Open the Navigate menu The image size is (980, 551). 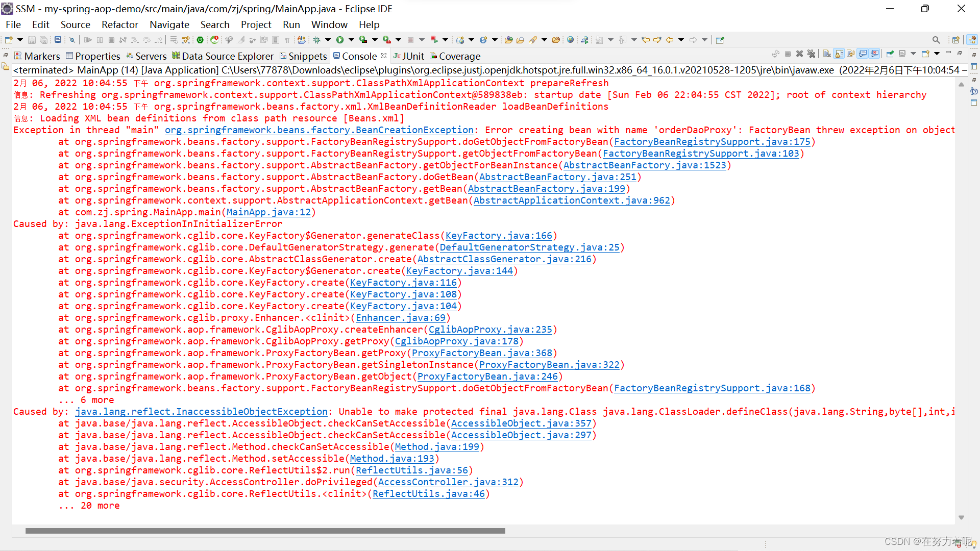pyautogui.click(x=169, y=24)
